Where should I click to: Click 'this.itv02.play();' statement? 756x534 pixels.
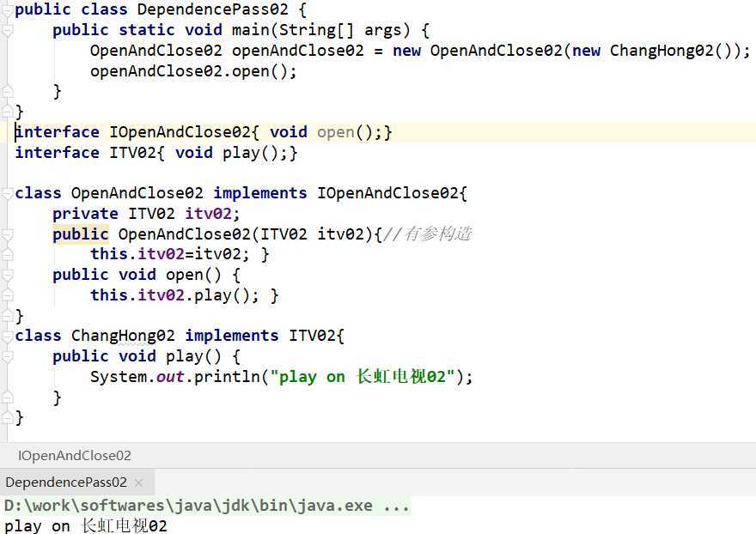(x=174, y=295)
